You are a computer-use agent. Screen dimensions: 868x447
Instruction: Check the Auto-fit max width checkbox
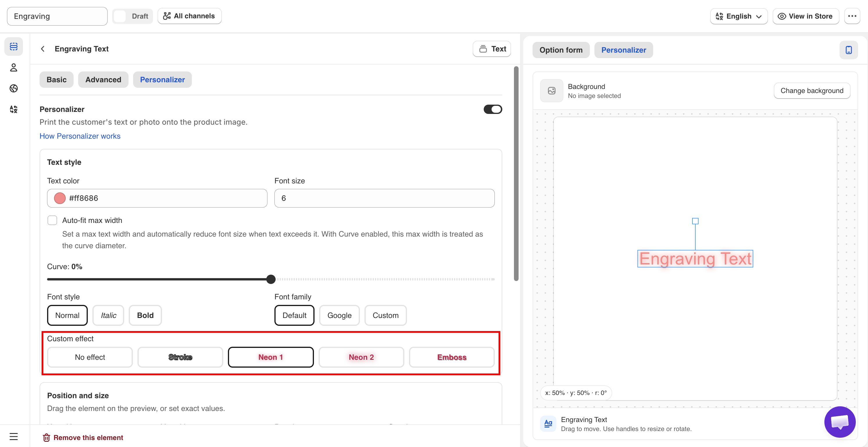pos(52,220)
